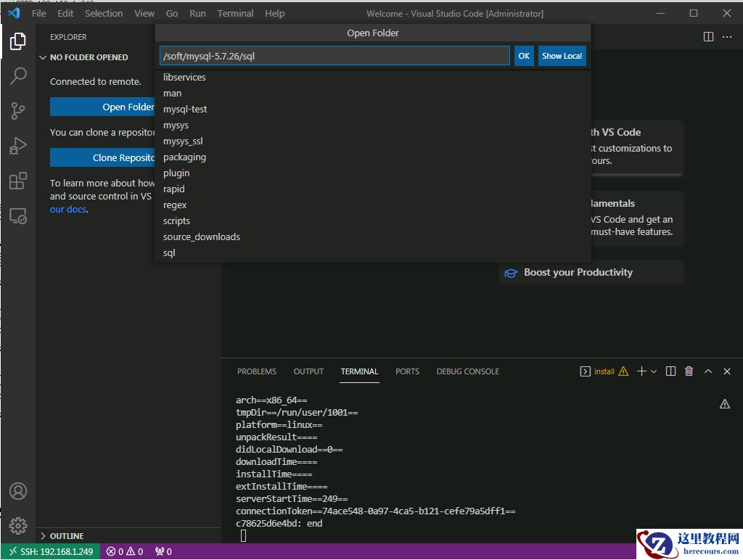Open the Manage gear settings menu
743x560 pixels.
click(x=18, y=526)
